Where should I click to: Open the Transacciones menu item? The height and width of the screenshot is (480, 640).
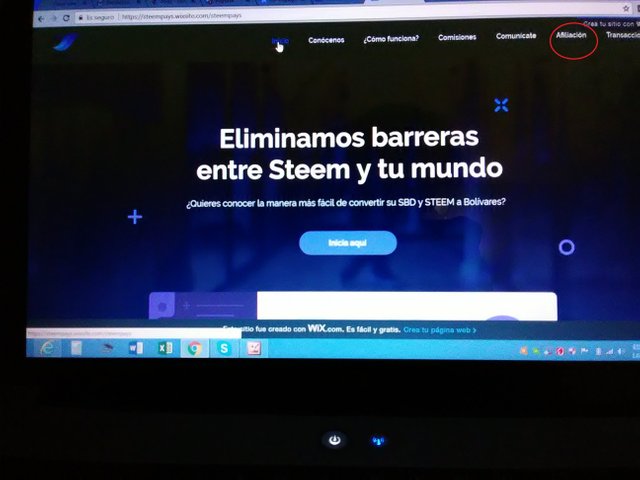(622, 35)
